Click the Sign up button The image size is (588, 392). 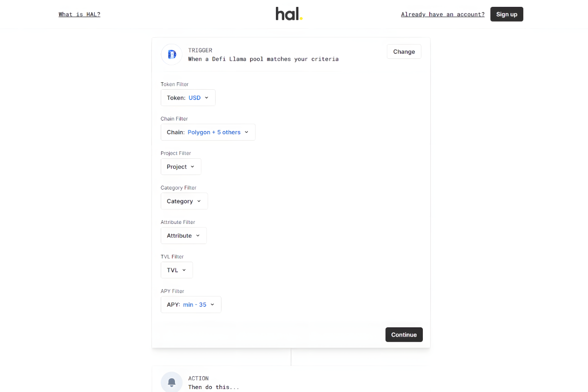pyautogui.click(x=507, y=14)
